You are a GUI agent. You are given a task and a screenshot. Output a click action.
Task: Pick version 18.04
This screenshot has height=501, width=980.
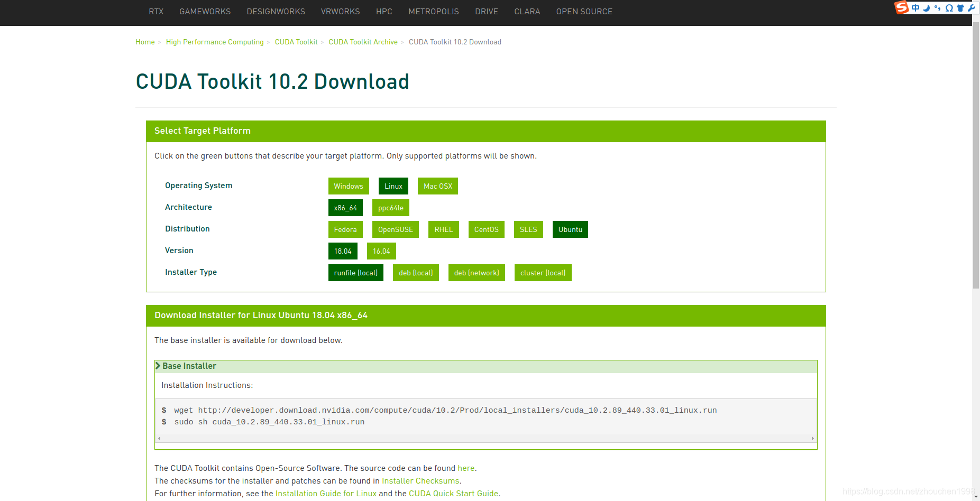click(x=343, y=251)
